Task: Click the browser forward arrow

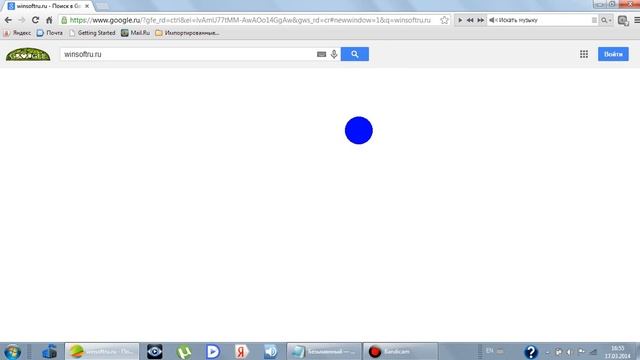Action: 22,20
